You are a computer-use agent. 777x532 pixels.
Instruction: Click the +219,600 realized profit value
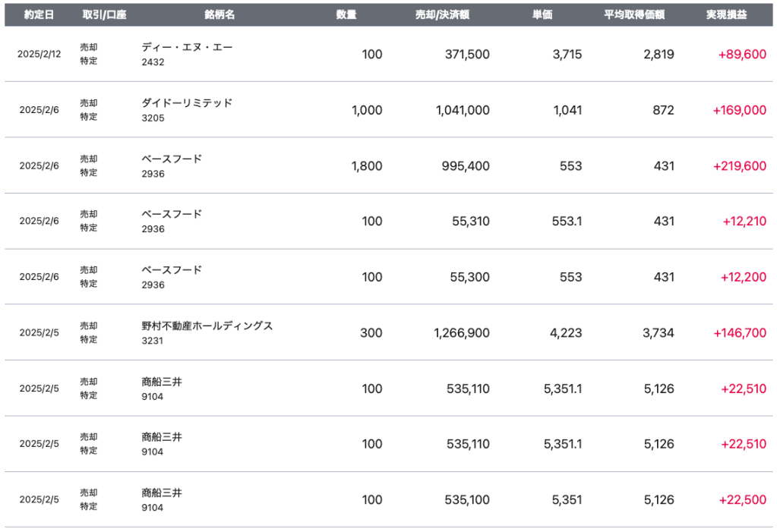tap(739, 166)
